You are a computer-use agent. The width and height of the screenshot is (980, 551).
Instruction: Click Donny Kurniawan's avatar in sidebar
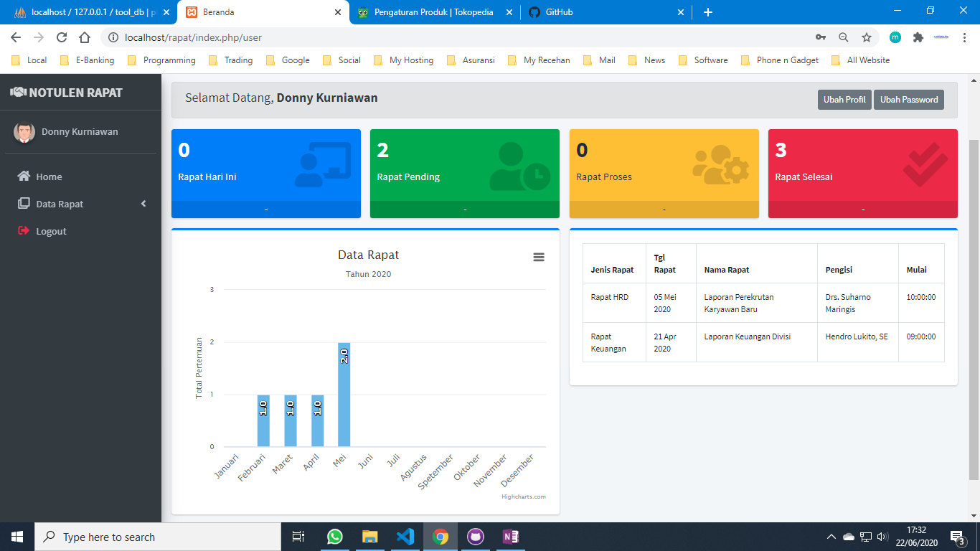click(x=24, y=132)
